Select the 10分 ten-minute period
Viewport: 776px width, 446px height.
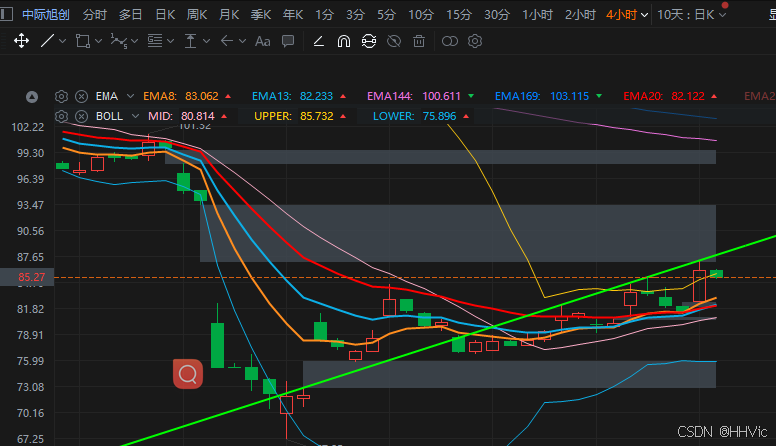[x=421, y=15]
